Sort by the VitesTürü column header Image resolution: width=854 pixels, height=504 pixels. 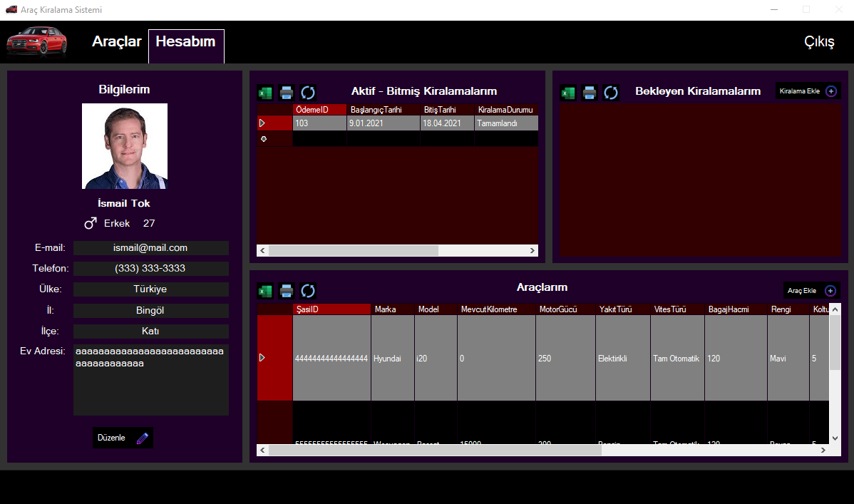point(677,309)
